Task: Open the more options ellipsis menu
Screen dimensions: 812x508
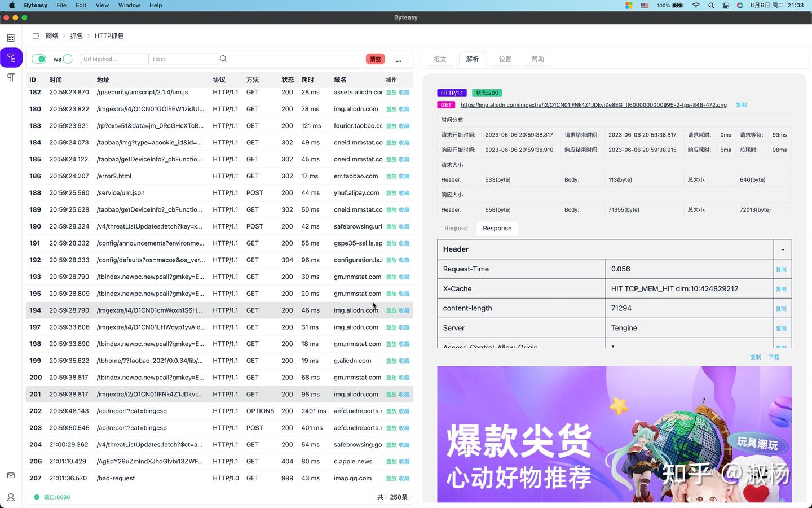Action: [x=399, y=59]
